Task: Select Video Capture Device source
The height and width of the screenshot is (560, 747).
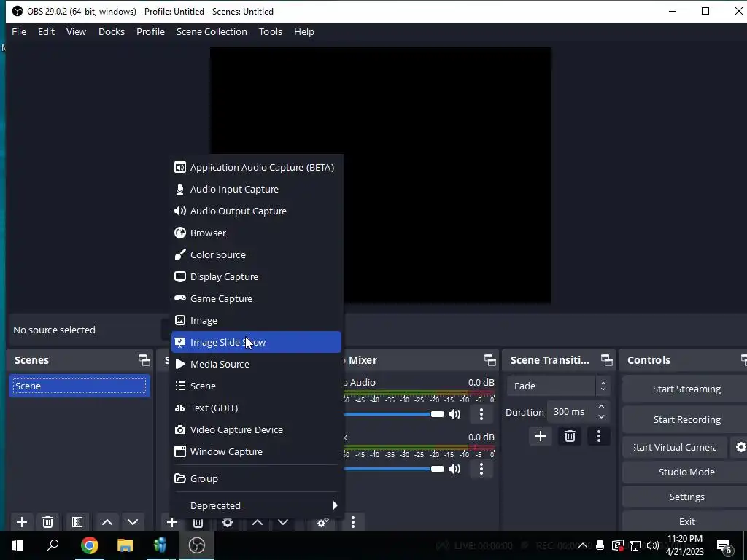Action: [x=256, y=430]
